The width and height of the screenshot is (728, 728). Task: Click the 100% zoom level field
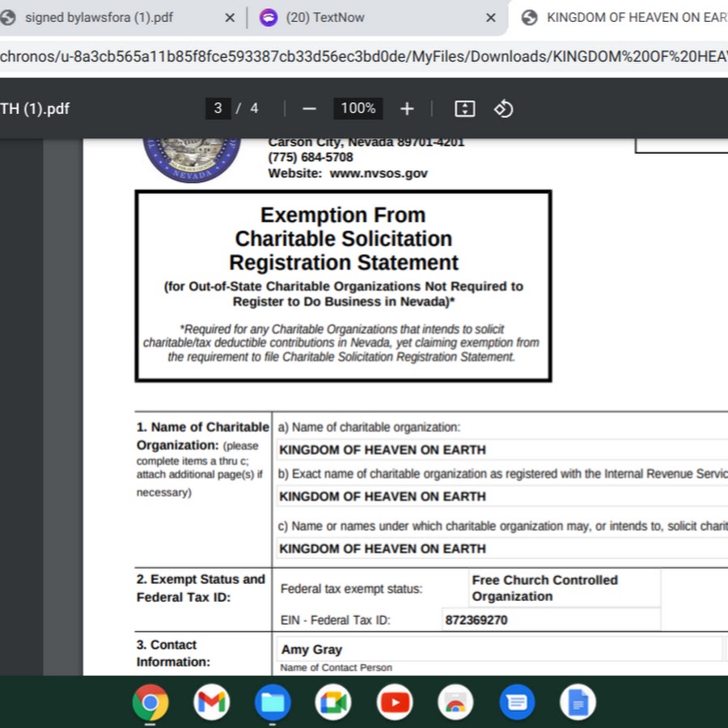(x=358, y=108)
